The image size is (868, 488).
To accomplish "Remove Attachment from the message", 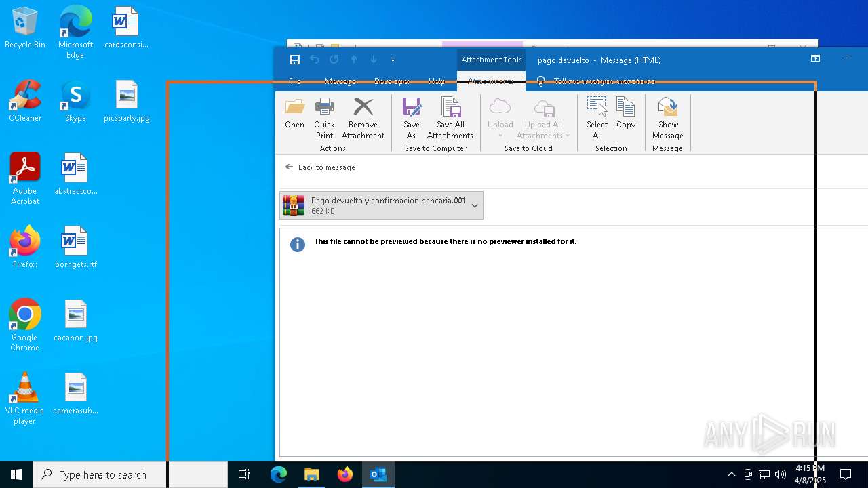I will coord(363,119).
